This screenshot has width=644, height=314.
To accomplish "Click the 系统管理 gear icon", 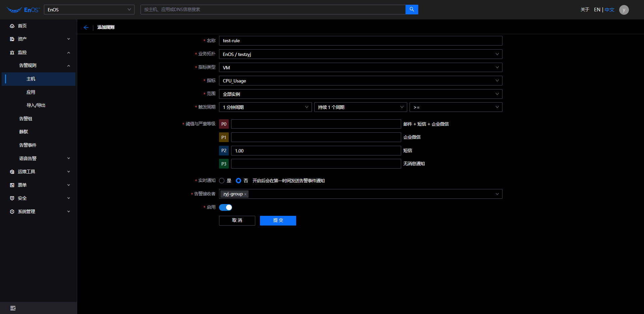I will pyautogui.click(x=12, y=211).
